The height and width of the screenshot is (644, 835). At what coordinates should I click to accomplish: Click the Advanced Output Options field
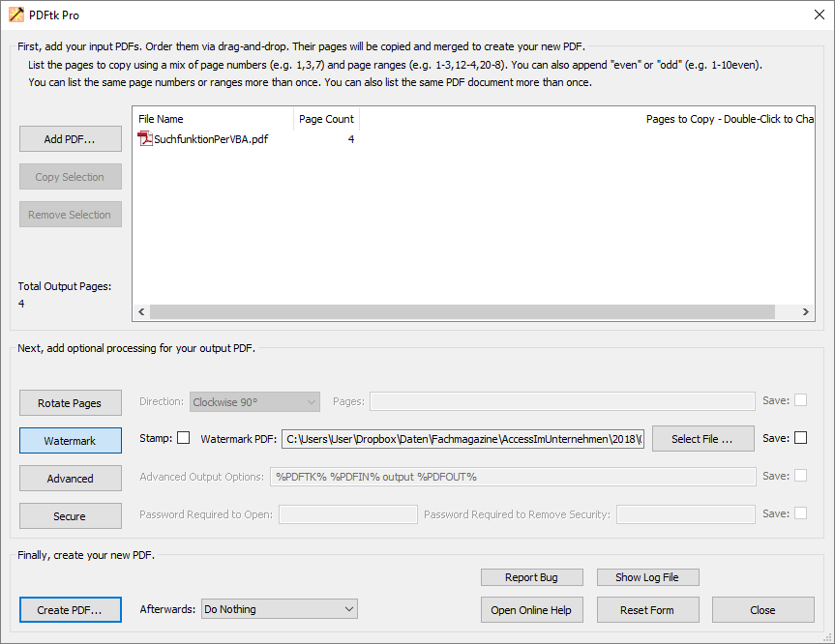514,477
